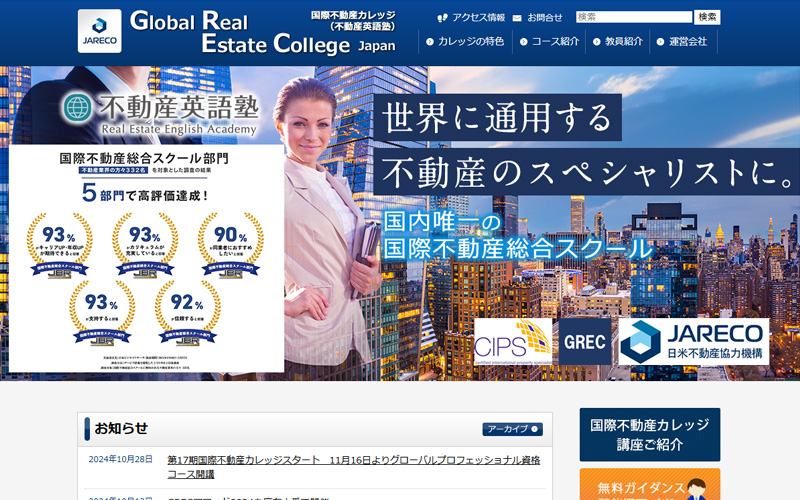Click the JARECO logo in the header
Image resolution: width=800 pixels, height=500 pixels.
(x=99, y=31)
